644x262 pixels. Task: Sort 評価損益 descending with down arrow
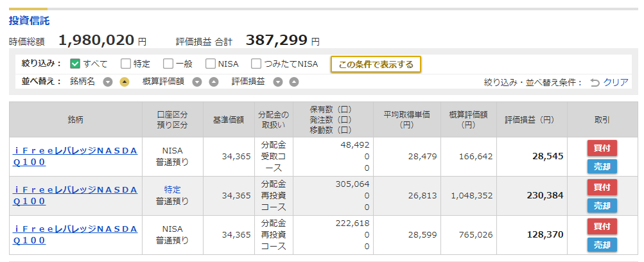278,82
